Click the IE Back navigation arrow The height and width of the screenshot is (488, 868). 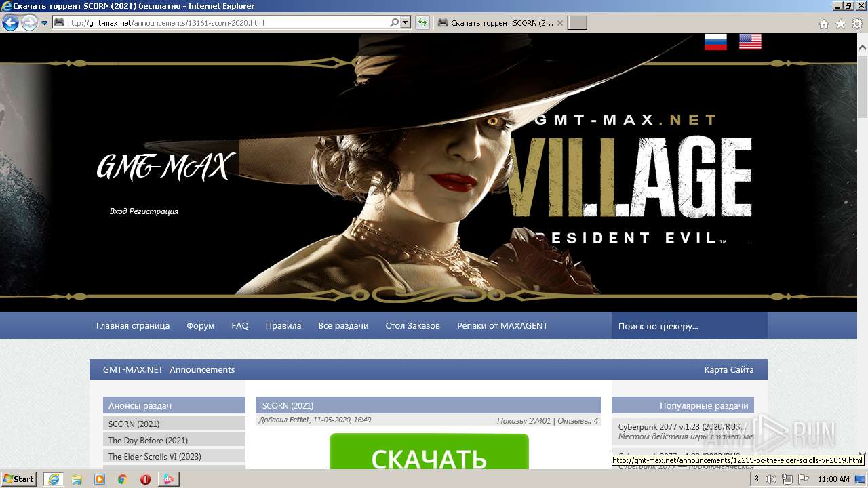coord(10,22)
